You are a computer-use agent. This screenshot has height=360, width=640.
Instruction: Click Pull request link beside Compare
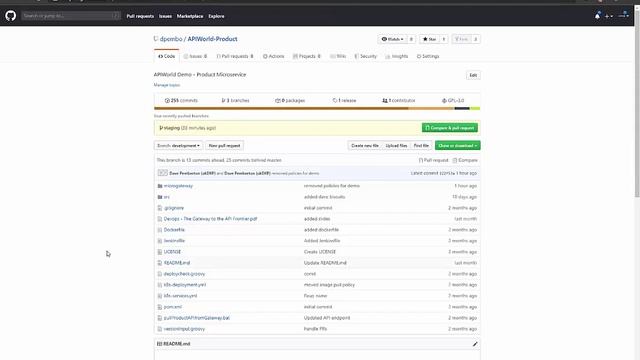click(x=433, y=160)
